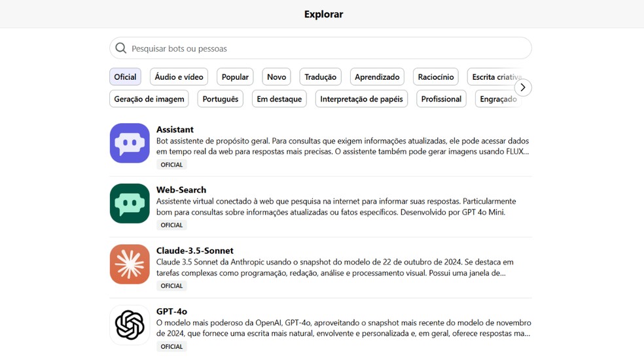Show Raciocínio bots
The width and height of the screenshot is (644, 358).
pyautogui.click(x=436, y=77)
